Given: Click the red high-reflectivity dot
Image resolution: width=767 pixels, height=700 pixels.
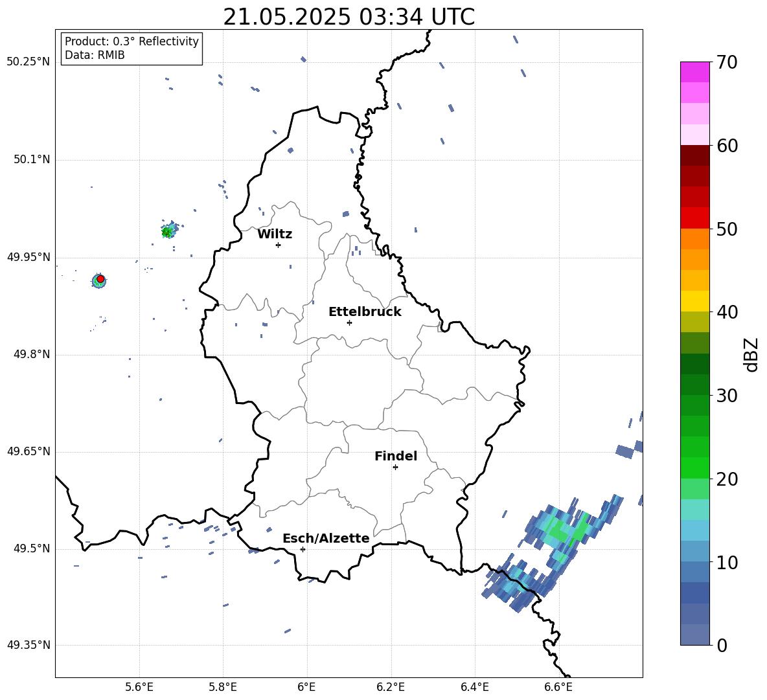Looking at the screenshot, I should [100, 279].
